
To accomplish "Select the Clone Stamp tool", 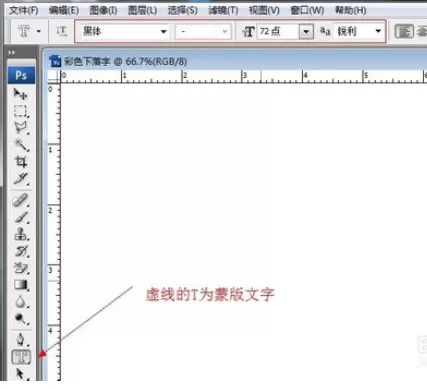I will pyautogui.click(x=21, y=234).
